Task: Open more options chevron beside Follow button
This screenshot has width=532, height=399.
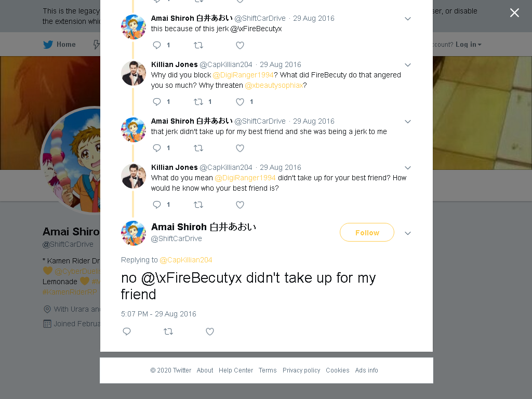Action: point(408,233)
